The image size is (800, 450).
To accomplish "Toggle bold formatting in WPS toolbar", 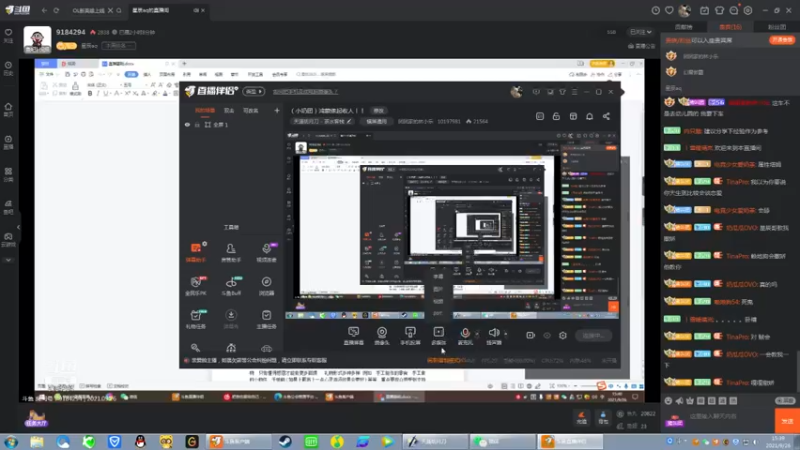I will pyautogui.click(x=90, y=93).
